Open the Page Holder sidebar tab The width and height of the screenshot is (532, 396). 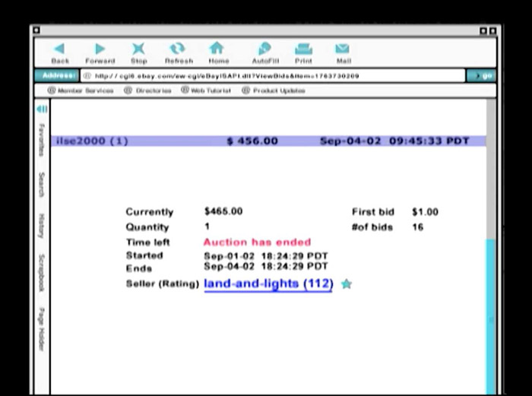pyautogui.click(x=41, y=329)
